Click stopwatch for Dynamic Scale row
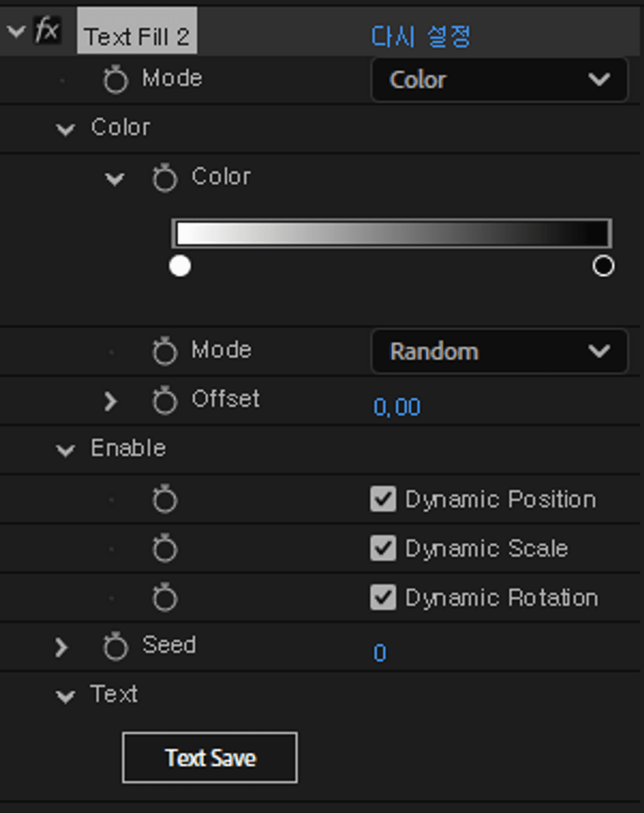 tap(164, 548)
